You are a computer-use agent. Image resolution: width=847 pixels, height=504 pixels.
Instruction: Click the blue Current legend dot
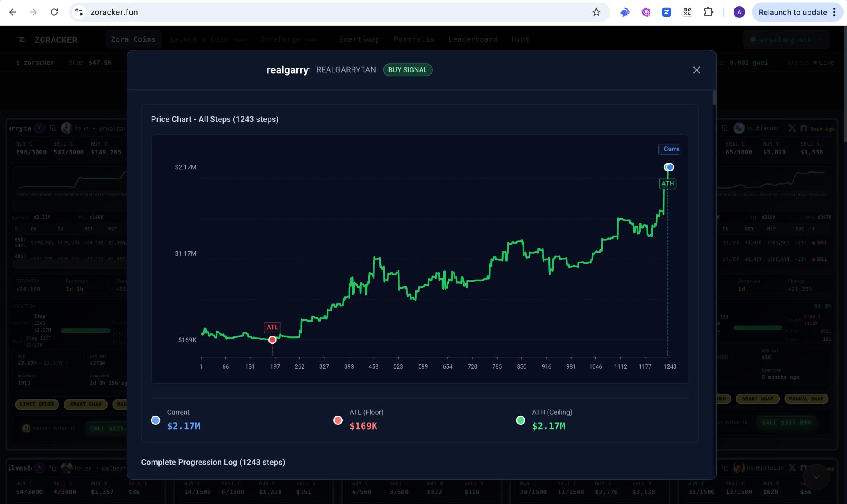click(155, 420)
